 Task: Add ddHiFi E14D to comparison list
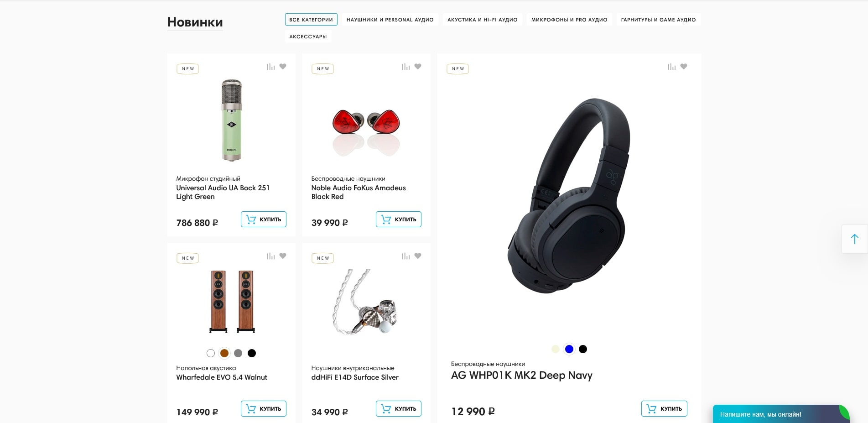(x=406, y=256)
